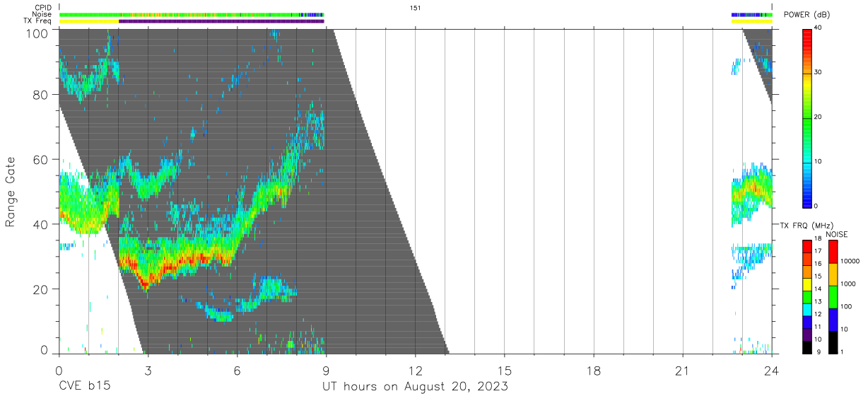Click the 24 hour tick label on the x-axis
Viewport: 868px width, 401px height.
772,371
